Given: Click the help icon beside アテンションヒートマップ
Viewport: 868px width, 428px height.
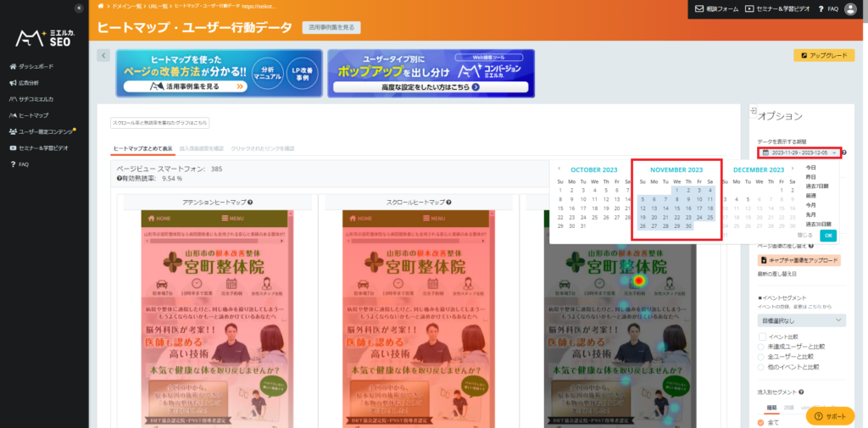Looking at the screenshot, I should pyautogui.click(x=250, y=203).
